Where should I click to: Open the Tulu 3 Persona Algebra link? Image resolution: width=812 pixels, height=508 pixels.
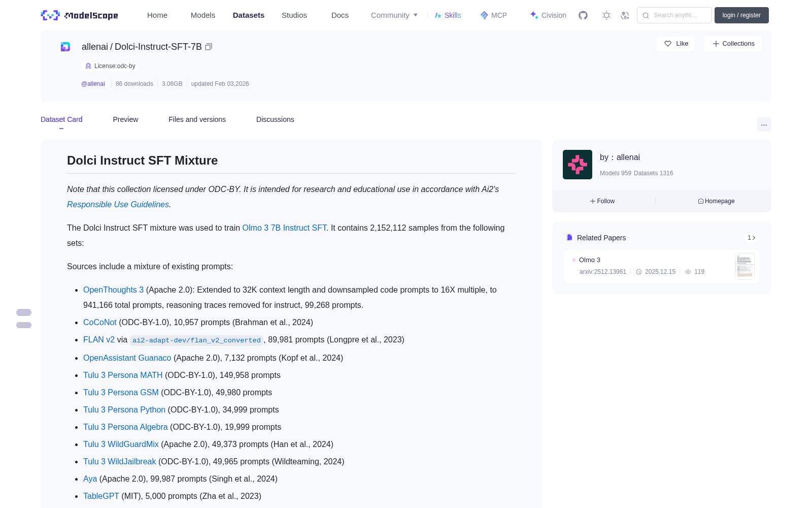click(125, 427)
